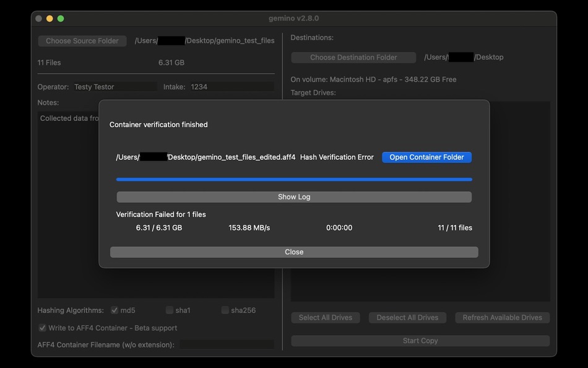This screenshot has width=588, height=368.
Task: Click the '6.31 GB' source size text
Action: tap(171, 63)
